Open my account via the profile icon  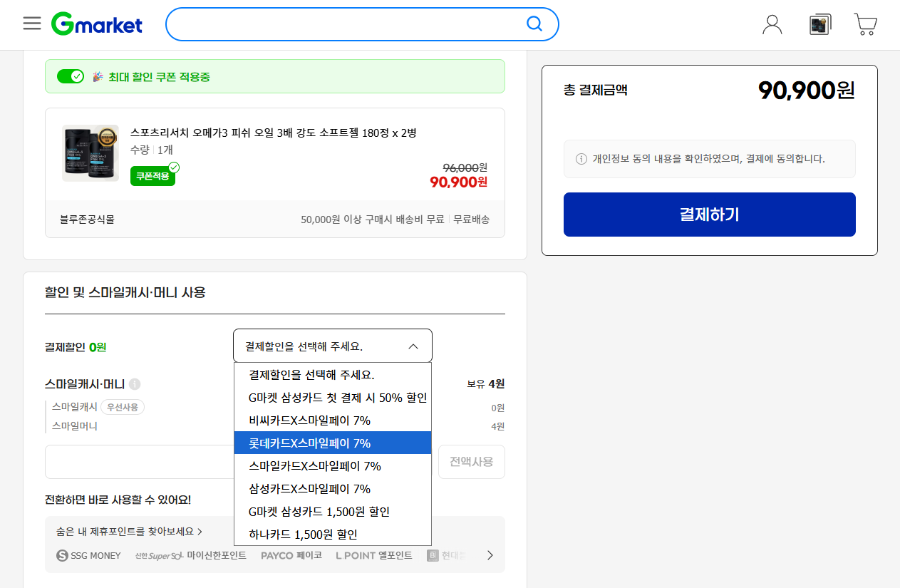tap(772, 24)
